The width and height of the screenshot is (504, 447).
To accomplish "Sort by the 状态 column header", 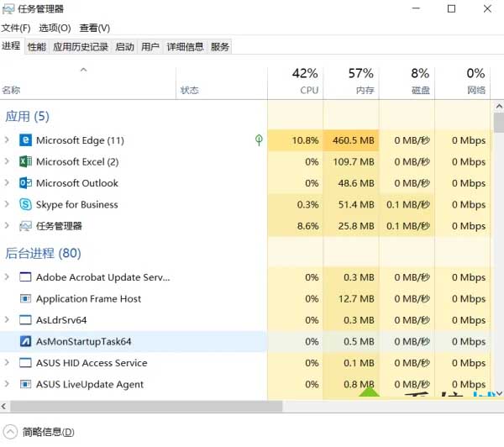I will click(x=222, y=83).
